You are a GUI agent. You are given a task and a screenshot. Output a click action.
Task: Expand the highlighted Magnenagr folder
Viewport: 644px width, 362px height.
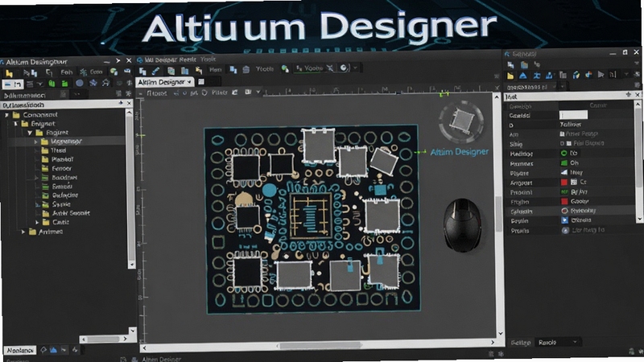(35, 142)
